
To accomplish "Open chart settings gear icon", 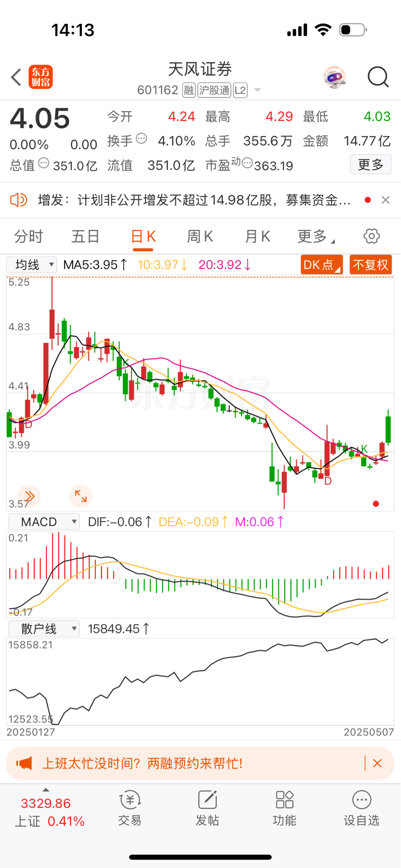I will (372, 236).
